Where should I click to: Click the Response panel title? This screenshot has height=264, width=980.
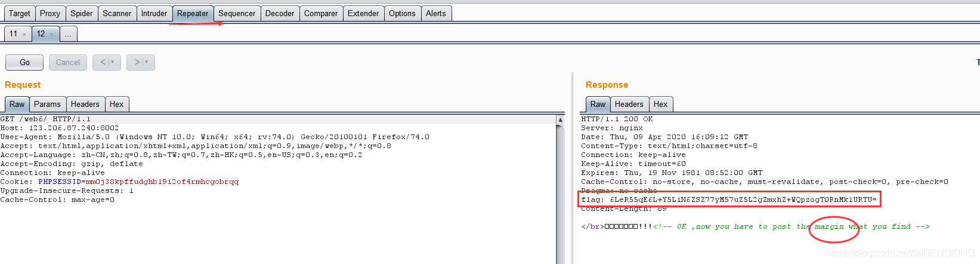pos(607,85)
